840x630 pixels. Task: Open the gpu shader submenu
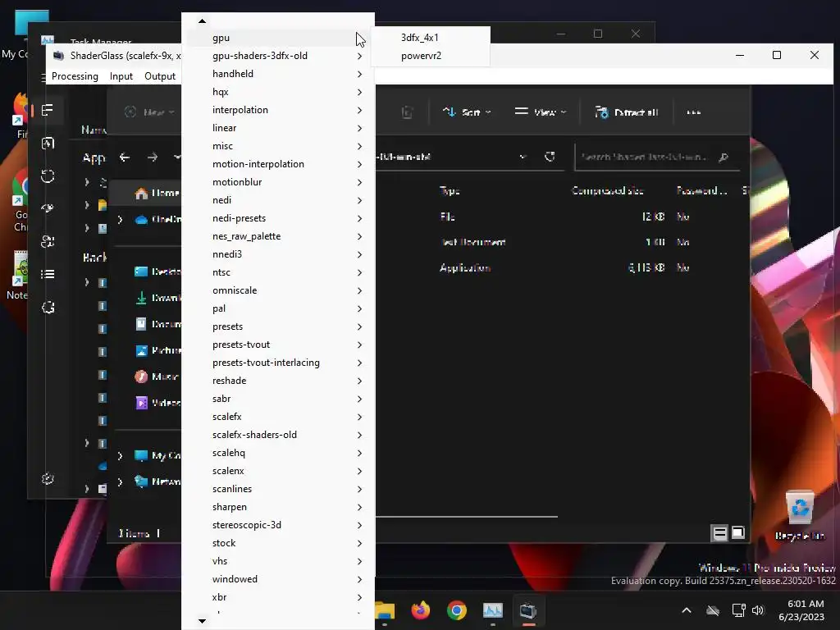click(277, 38)
